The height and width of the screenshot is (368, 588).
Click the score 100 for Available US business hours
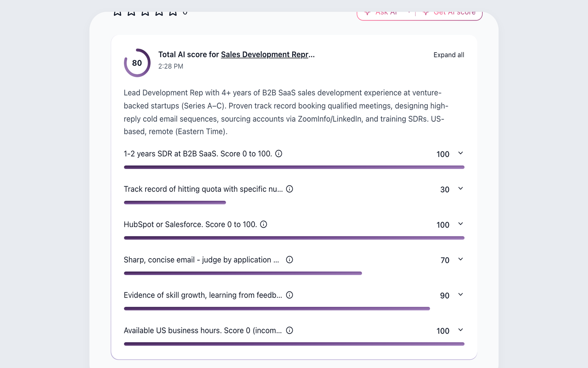click(x=443, y=331)
